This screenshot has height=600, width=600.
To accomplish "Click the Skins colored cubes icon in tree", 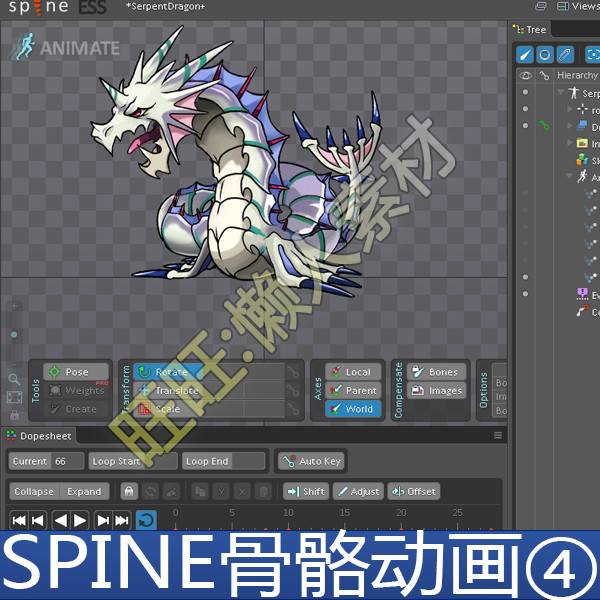I will tap(582, 159).
